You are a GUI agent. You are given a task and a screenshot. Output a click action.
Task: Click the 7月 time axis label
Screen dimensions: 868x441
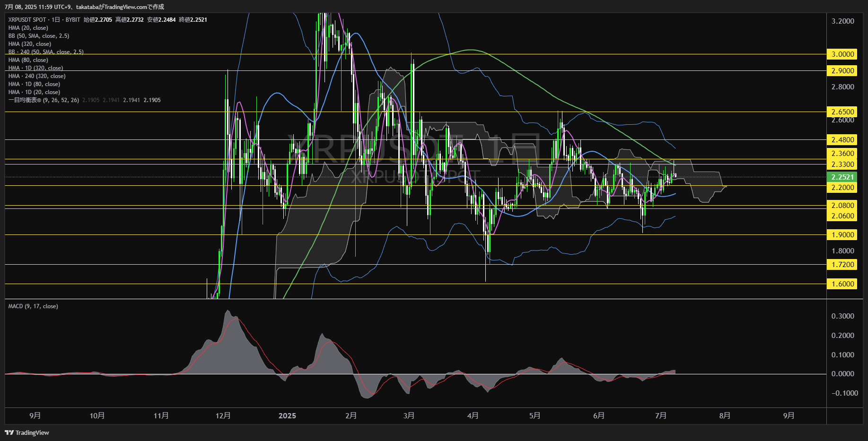(x=661, y=416)
